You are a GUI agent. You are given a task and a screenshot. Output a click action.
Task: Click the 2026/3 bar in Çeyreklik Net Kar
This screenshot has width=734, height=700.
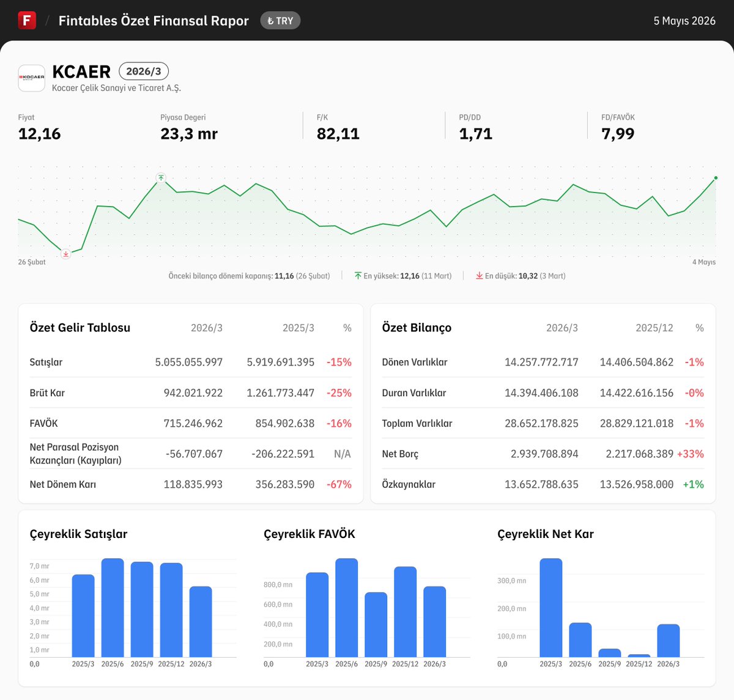pyautogui.click(x=669, y=641)
